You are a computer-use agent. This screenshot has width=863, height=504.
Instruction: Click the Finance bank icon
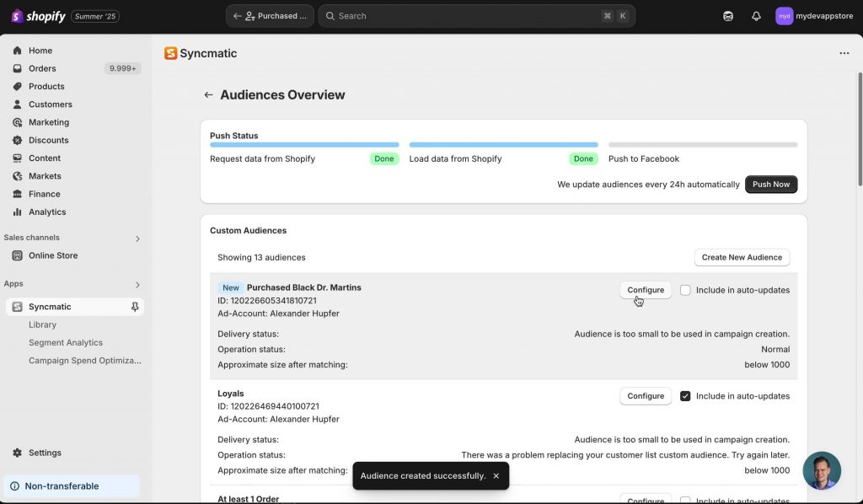(x=17, y=194)
